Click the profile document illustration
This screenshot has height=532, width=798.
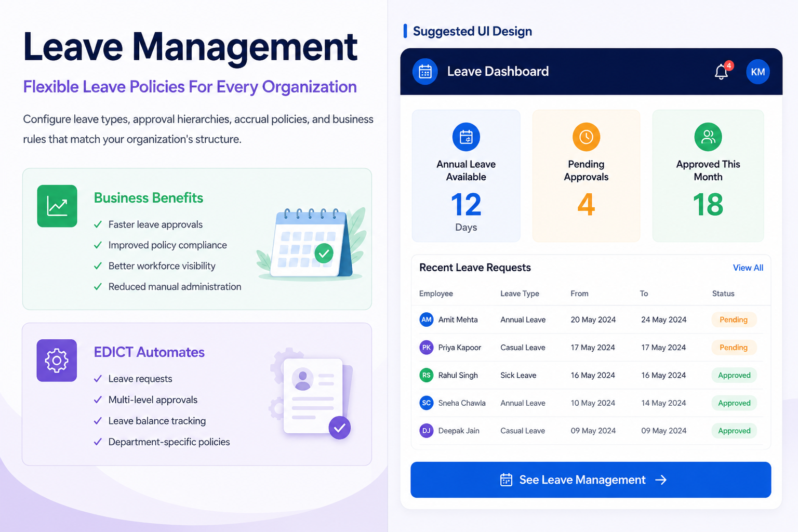312,395
